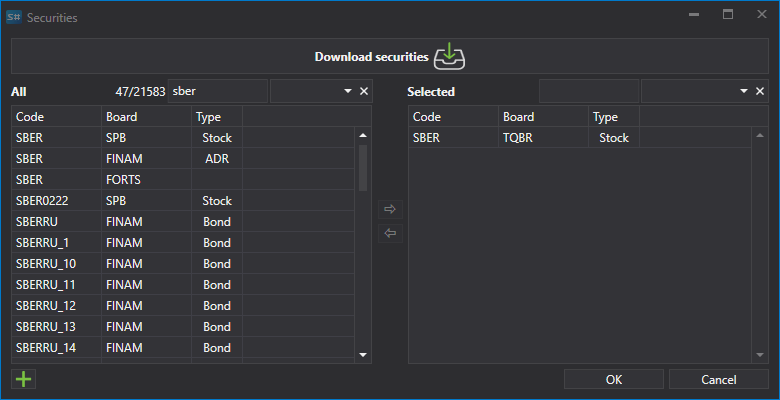Select the SBER0222 row
This screenshot has width=780, height=400.
click(183, 200)
